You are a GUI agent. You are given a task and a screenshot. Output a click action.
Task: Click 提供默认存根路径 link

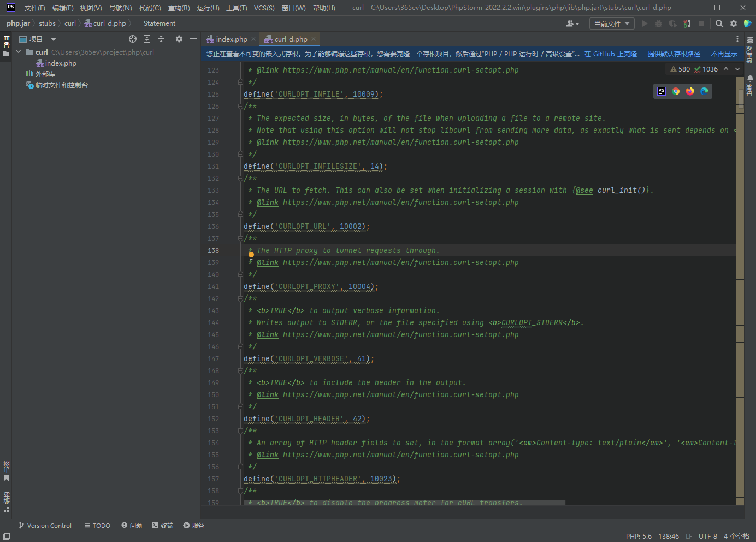point(674,54)
